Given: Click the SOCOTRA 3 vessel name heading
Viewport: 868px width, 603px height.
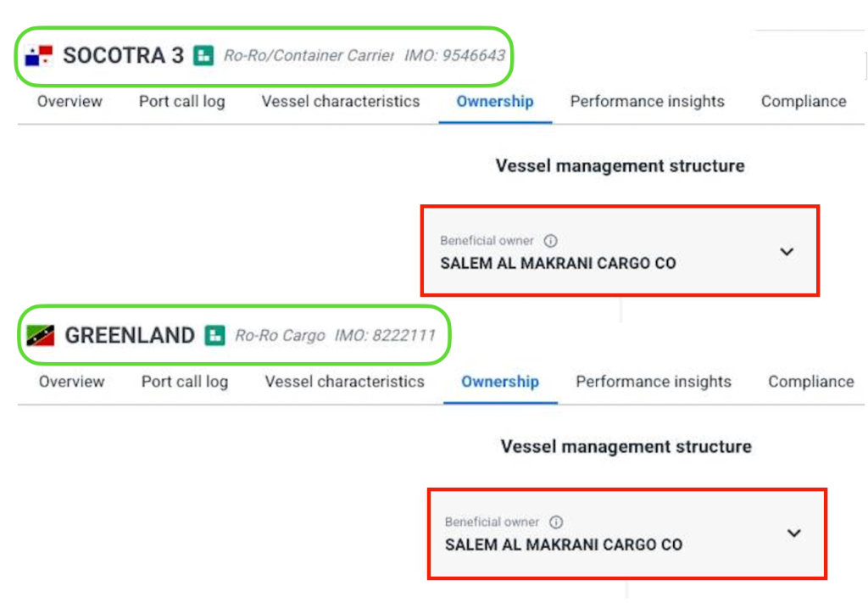Looking at the screenshot, I should 123,56.
